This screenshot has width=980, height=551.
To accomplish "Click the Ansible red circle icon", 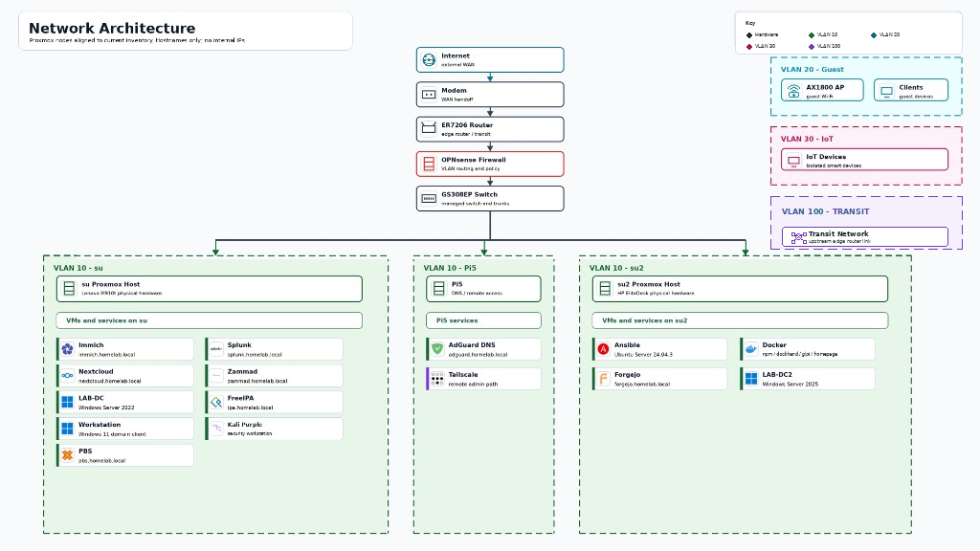I will pyautogui.click(x=603, y=349).
